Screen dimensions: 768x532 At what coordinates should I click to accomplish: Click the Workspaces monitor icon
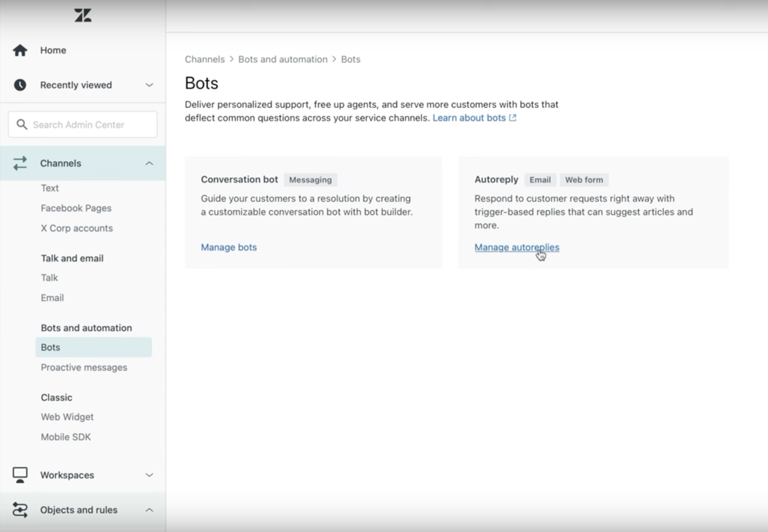pos(20,475)
